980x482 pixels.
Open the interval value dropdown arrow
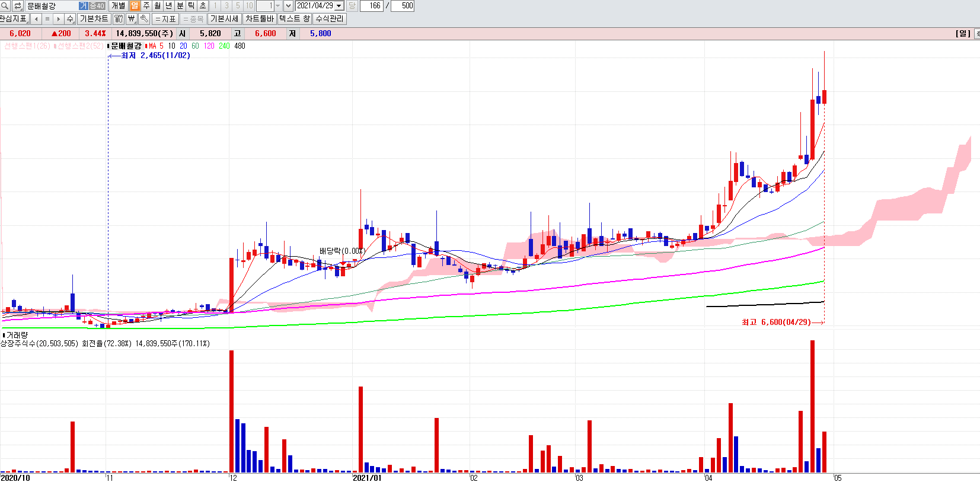point(277,6)
